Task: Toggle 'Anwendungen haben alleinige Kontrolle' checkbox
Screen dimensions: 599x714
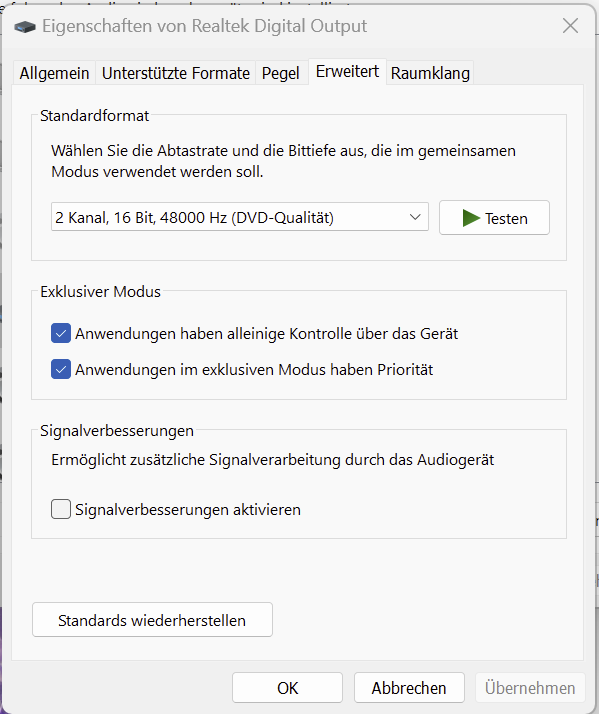Action: pos(61,333)
